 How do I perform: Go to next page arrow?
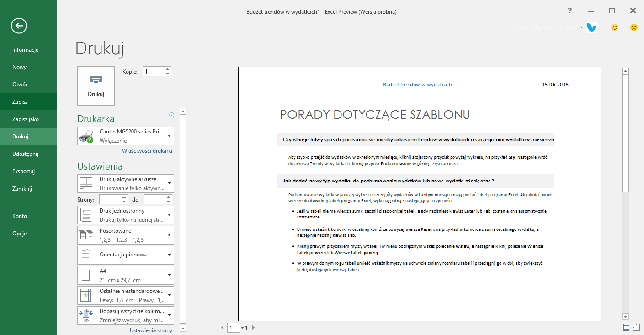point(254,328)
